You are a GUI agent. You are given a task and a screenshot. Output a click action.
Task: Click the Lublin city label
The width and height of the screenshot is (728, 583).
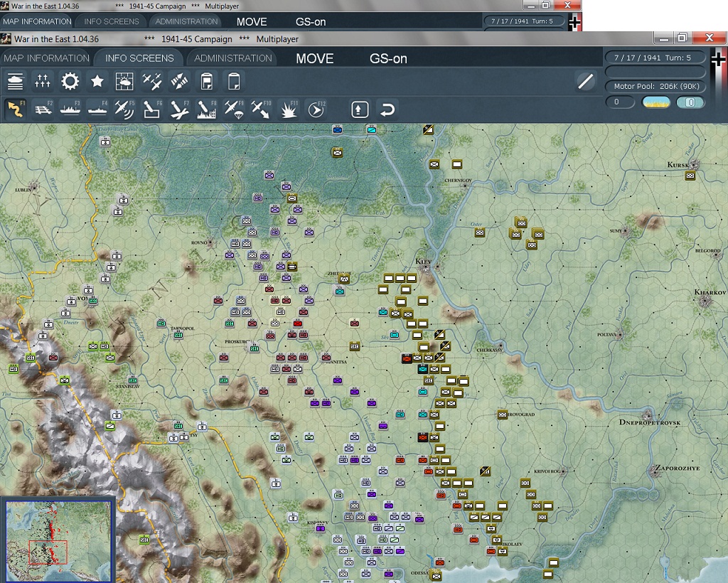point(23,189)
